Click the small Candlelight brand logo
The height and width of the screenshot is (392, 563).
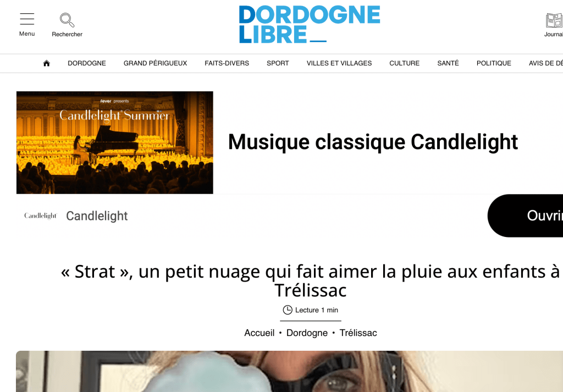click(41, 216)
